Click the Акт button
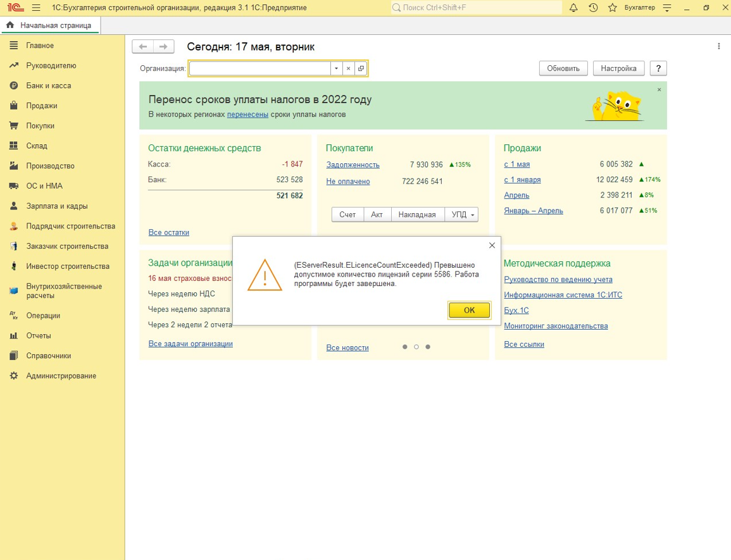The width and height of the screenshot is (731, 560). coord(377,215)
